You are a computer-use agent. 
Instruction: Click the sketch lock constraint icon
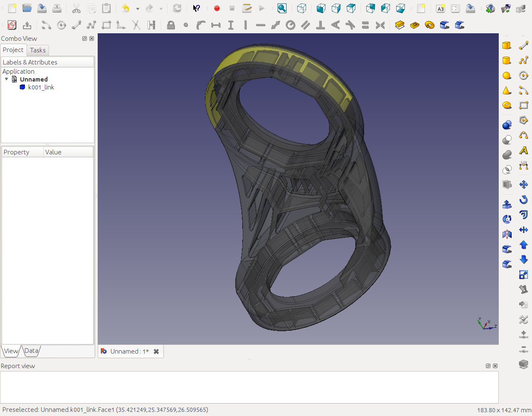(x=170, y=25)
